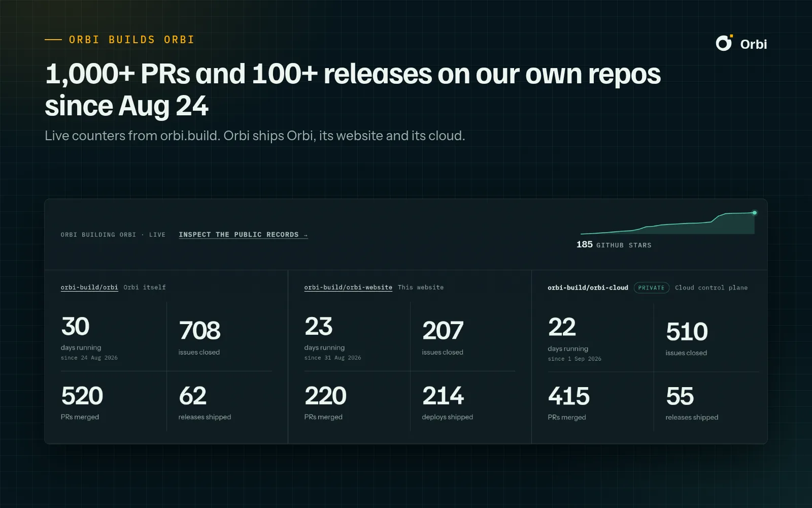
Task: Open the orbi-build/orbi repository link
Action: coord(89,288)
